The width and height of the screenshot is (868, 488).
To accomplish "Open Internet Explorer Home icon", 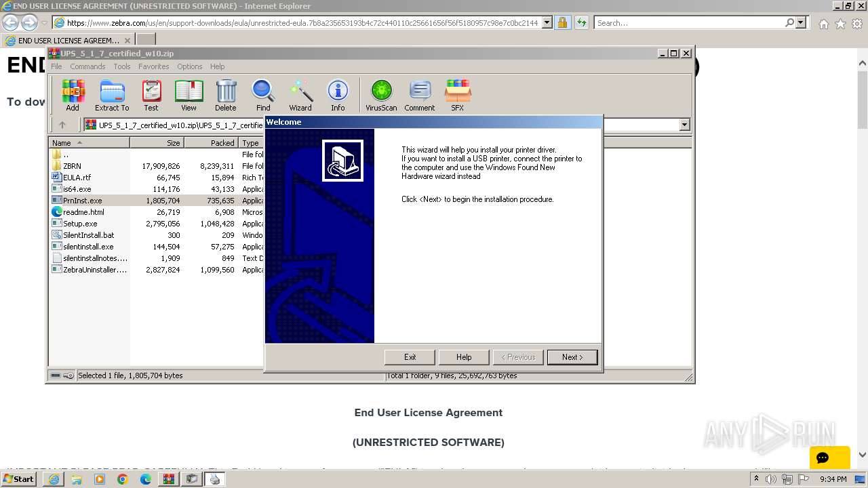I will pos(823,24).
